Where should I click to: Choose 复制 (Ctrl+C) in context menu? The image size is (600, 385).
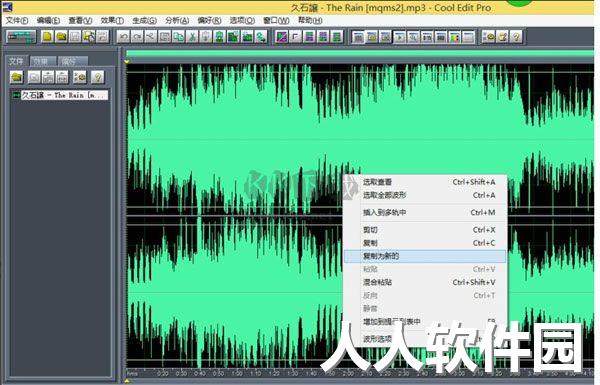point(426,243)
